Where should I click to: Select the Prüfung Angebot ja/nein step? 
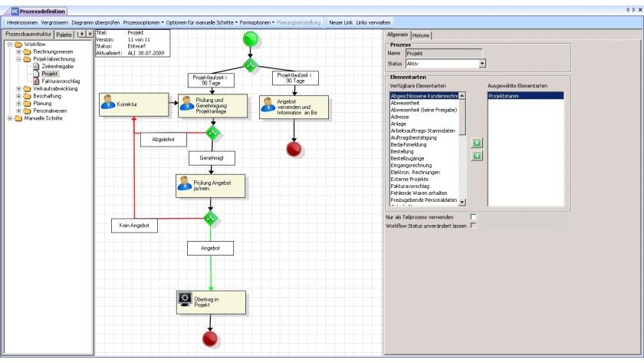click(x=211, y=186)
